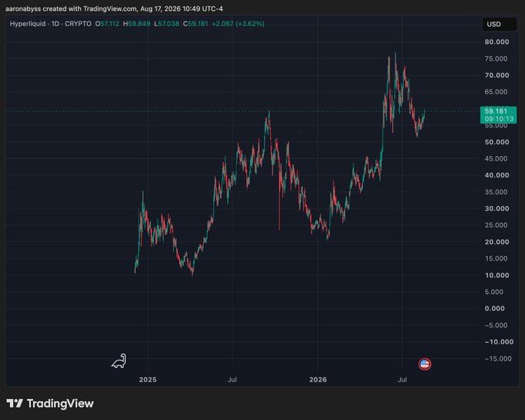Click the 5.000 price axis label

click(494, 292)
